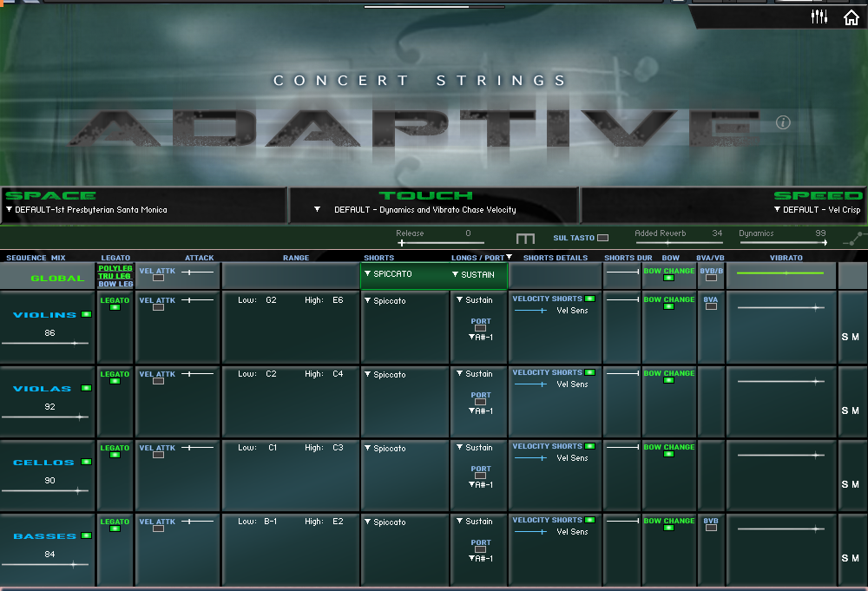Adjust Violas Vel Sens slider
Image resolution: width=868 pixels, height=591 pixels.
(531, 384)
